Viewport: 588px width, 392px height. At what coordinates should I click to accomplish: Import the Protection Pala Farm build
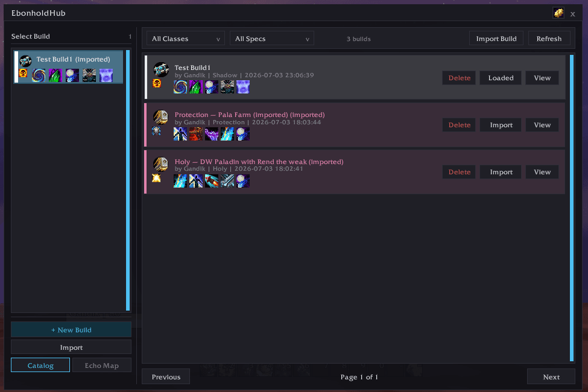pos(501,125)
